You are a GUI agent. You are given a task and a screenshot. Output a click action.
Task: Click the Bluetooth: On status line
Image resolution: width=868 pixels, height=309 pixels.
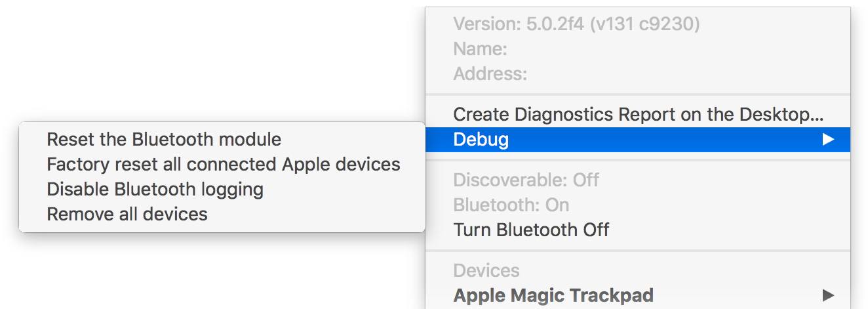tap(511, 205)
